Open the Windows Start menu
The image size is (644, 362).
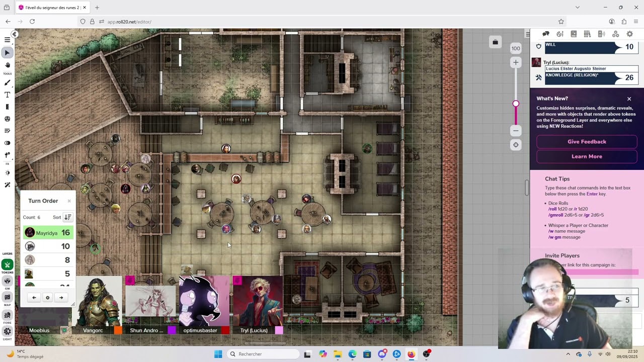tap(218, 354)
